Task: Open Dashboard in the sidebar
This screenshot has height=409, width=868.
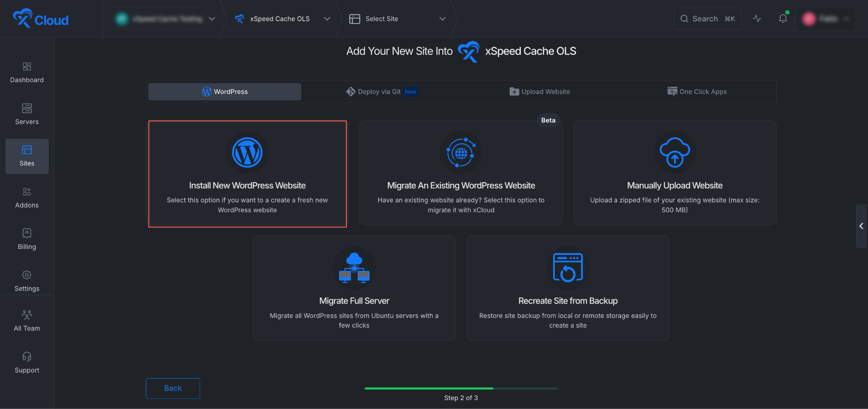Action: coord(27,73)
